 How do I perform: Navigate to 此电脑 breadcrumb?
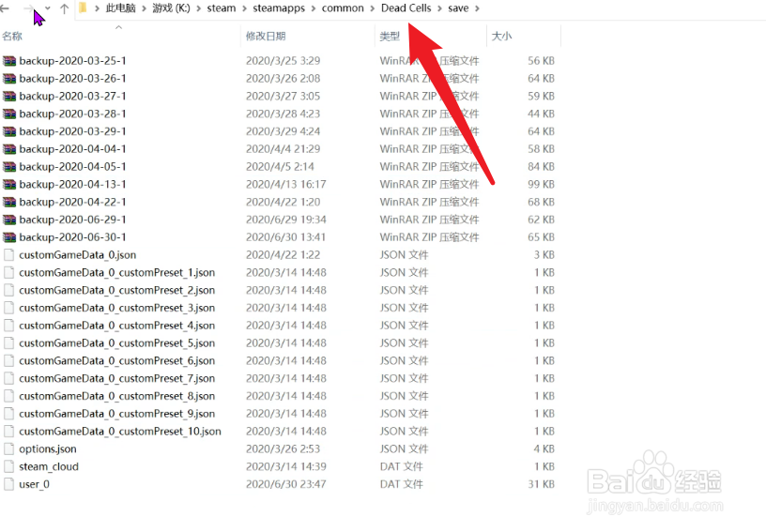[x=120, y=8]
